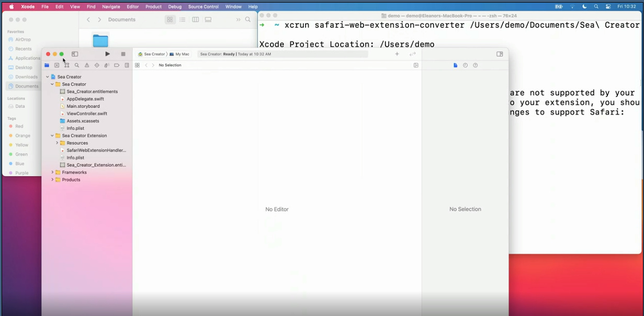644x316 pixels.
Task: Open the Source Control menu
Action: (x=204, y=7)
